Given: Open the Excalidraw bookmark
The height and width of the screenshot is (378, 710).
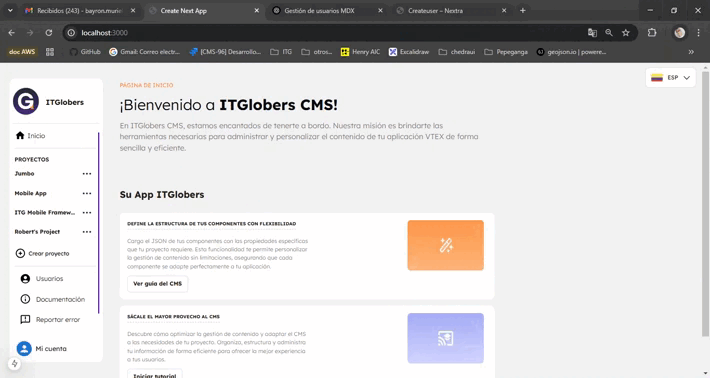Looking at the screenshot, I should click(x=409, y=52).
